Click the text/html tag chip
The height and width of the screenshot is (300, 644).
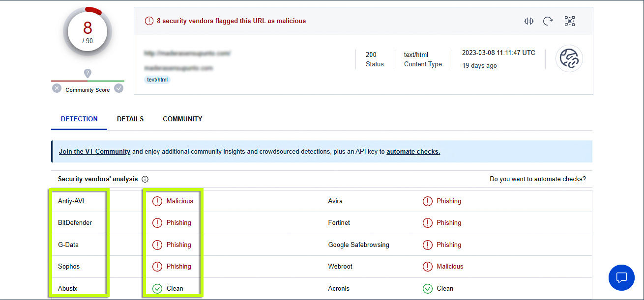[x=157, y=80]
